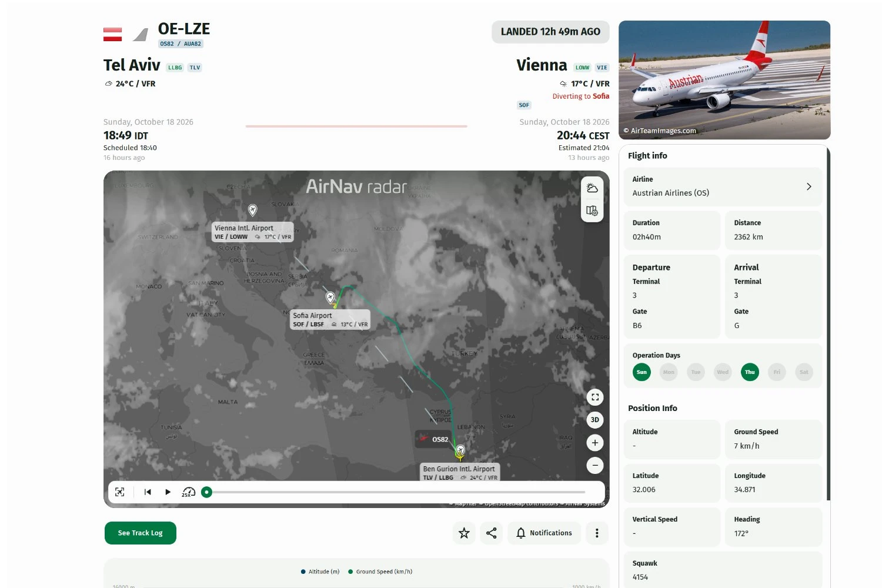Select the Fri operation day
882x588 pixels.
click(777, 372)
